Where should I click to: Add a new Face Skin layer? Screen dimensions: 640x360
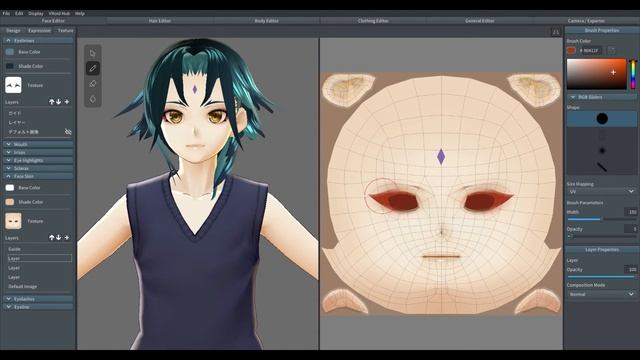click(67, 238)
